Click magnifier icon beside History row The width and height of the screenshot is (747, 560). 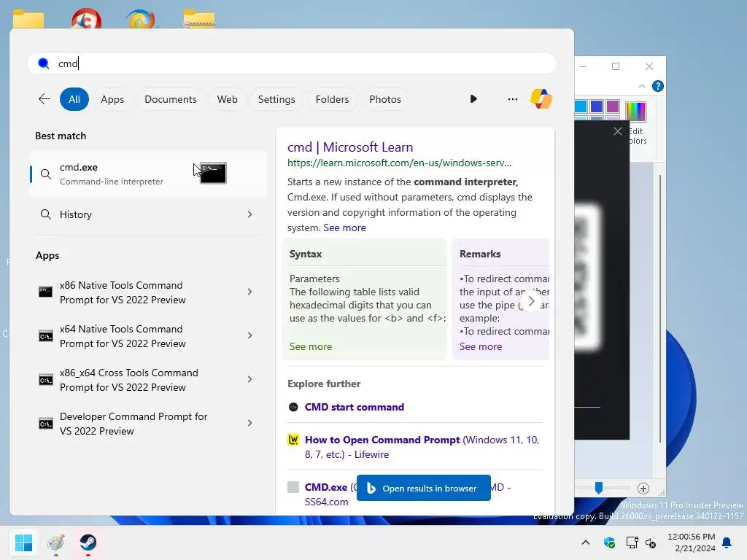46,214
